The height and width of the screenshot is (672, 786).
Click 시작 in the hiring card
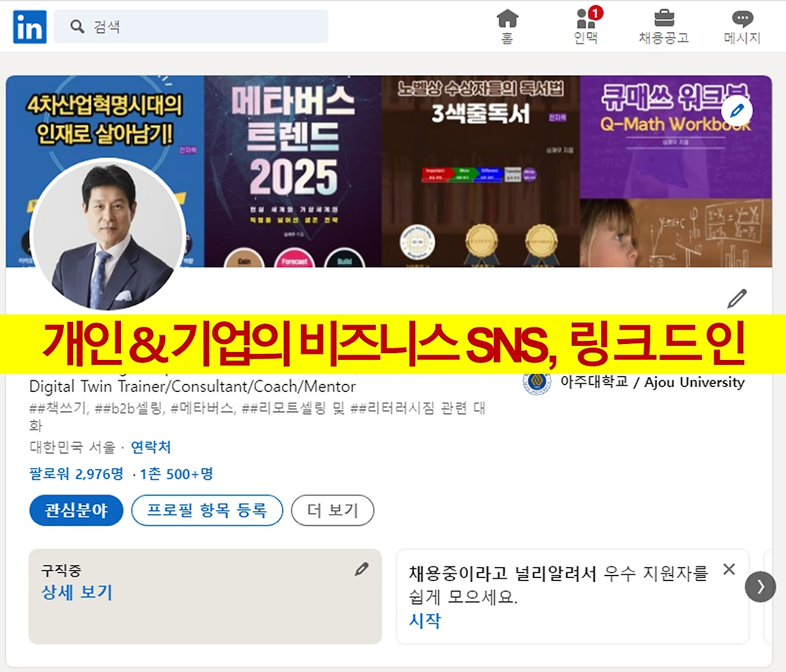pyautogui.click(x=425, y=620)
